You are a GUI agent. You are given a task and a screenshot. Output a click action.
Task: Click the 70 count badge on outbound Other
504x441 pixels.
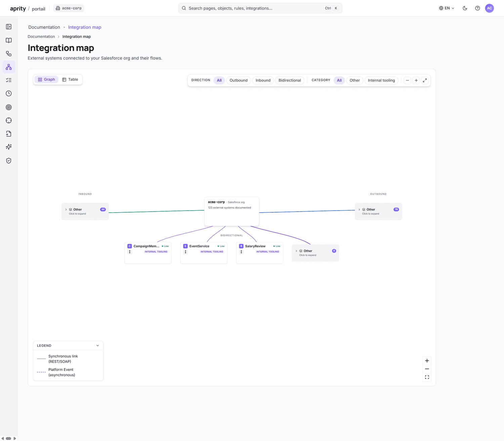point(396,210)
